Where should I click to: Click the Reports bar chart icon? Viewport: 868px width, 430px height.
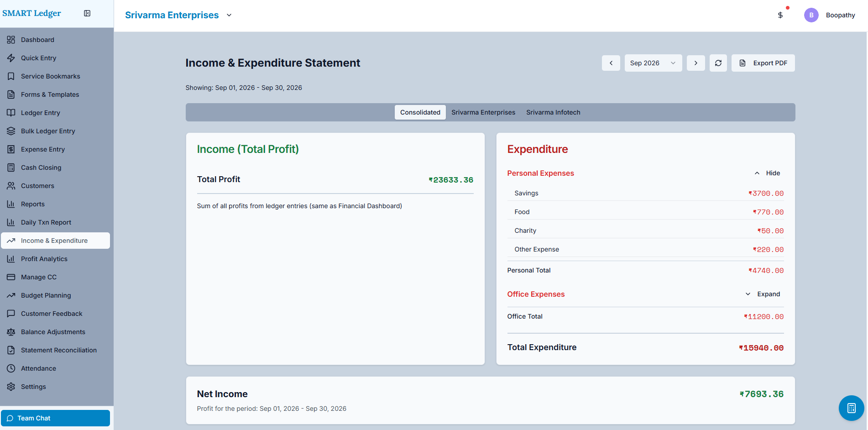11,204
